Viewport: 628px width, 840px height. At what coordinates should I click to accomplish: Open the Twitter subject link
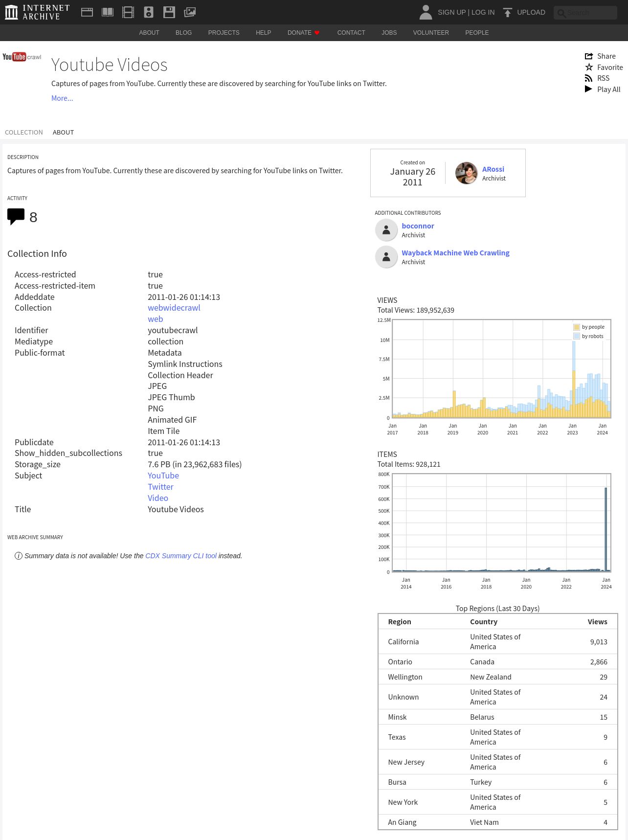(x=160, y=487)
